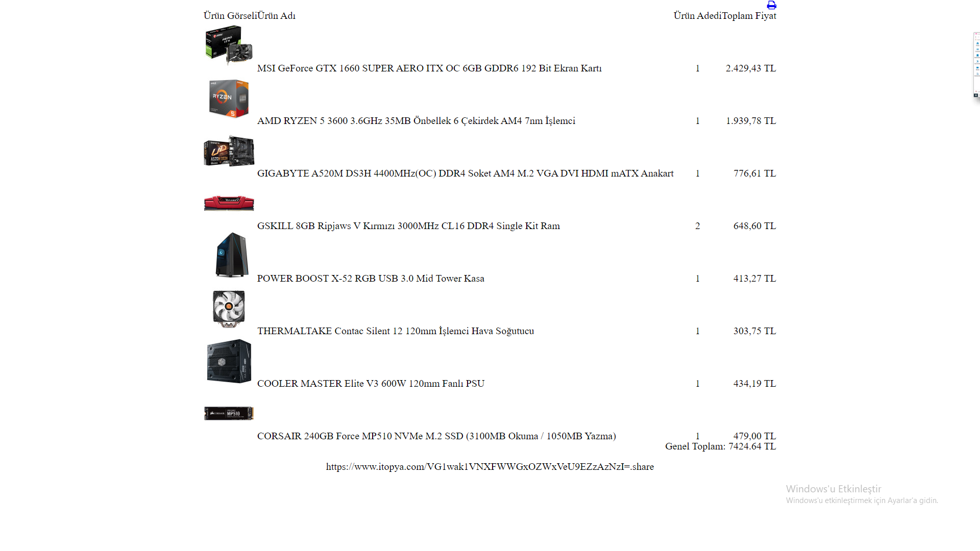Open the Corsair MP510 SSD image
Viewport: 980px width, 551px height.
click(x=229, y=413)
